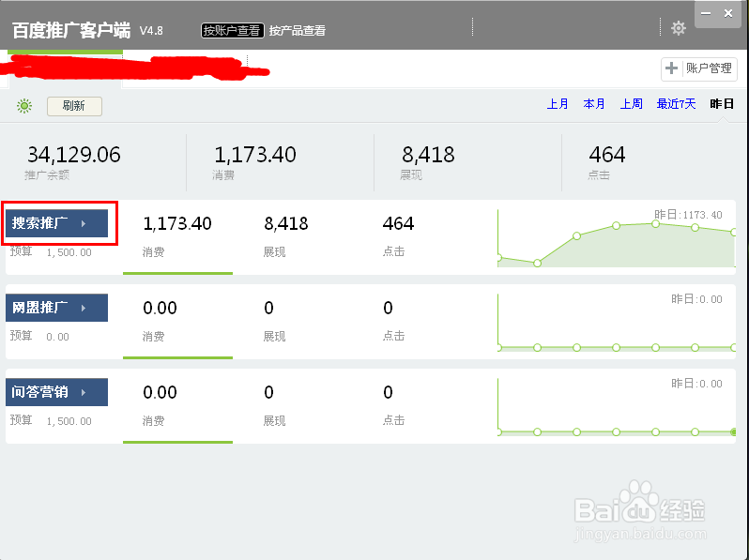Open the settings gear icon
749x560 pixels.
point(679,28)
